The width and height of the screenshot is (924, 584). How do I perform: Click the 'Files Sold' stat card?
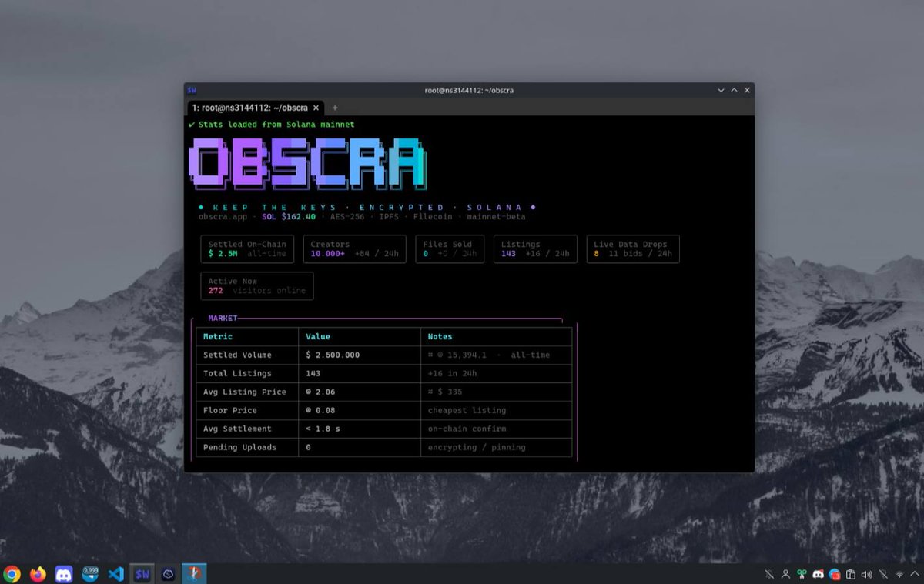(x=450, y=249)
